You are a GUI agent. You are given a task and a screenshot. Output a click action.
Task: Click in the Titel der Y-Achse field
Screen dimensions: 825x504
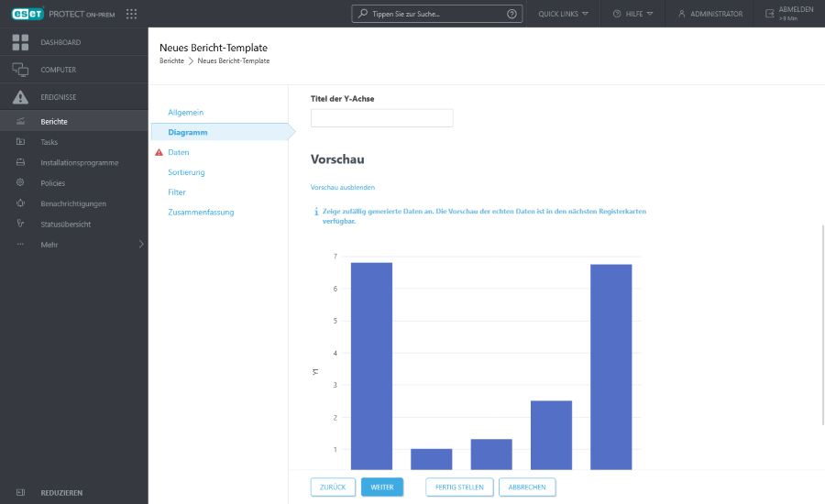[381, 118]
